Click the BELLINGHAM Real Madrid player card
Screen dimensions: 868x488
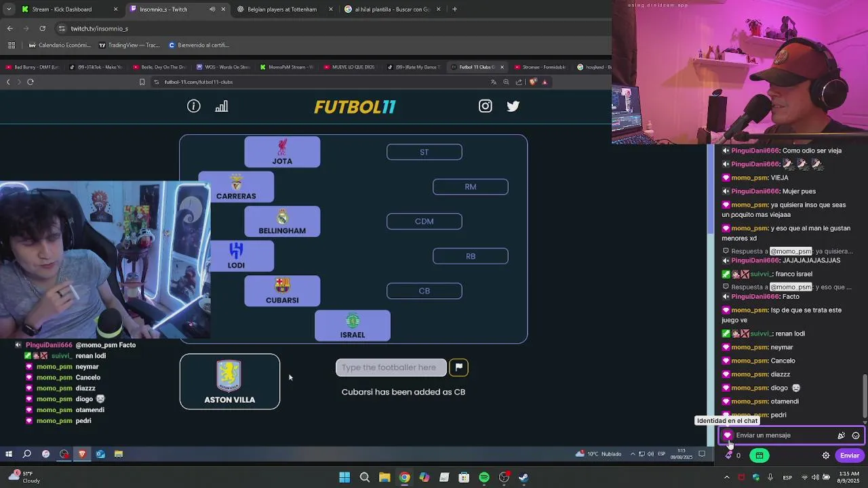point(282,222)
